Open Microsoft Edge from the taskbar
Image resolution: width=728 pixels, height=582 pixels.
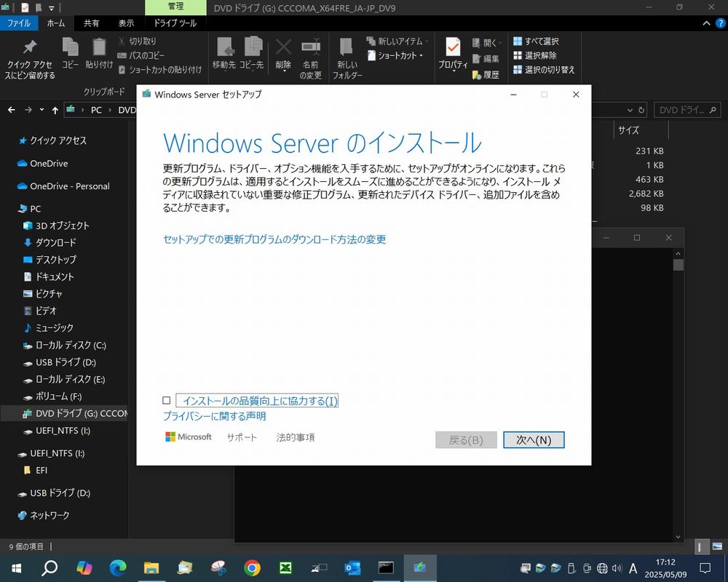(x=118, y=567)
